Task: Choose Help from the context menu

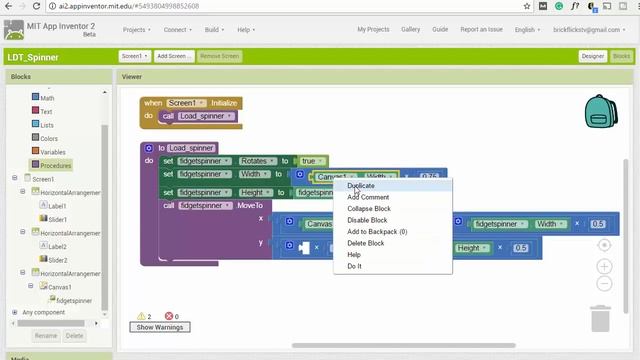Action: pyautogui.click(x=393, y=255)
